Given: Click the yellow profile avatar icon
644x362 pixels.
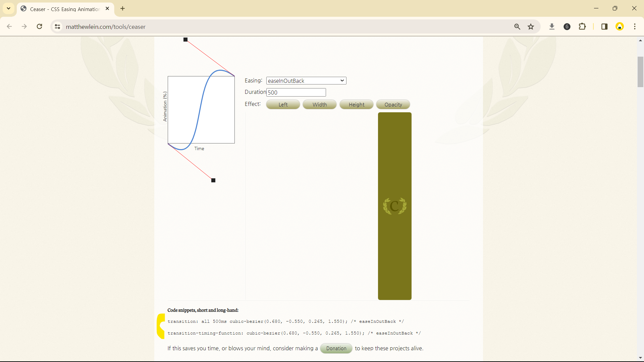Looking at the screenshot, I should tap(620, 26).
